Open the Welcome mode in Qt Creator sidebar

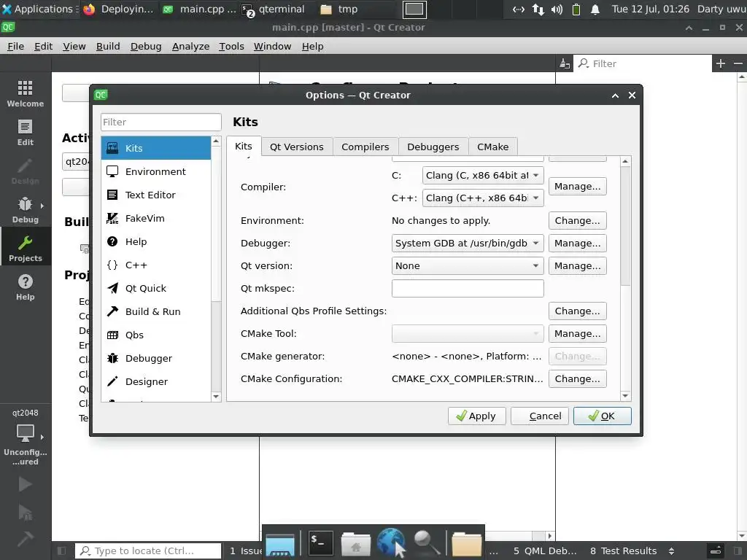tap(26, 93)
